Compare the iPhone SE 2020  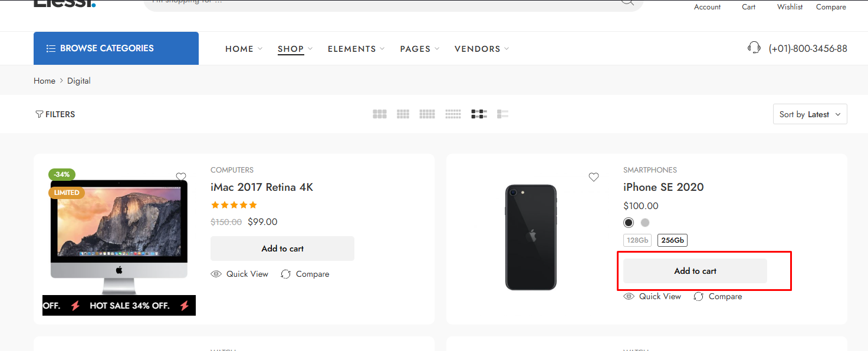718,296
